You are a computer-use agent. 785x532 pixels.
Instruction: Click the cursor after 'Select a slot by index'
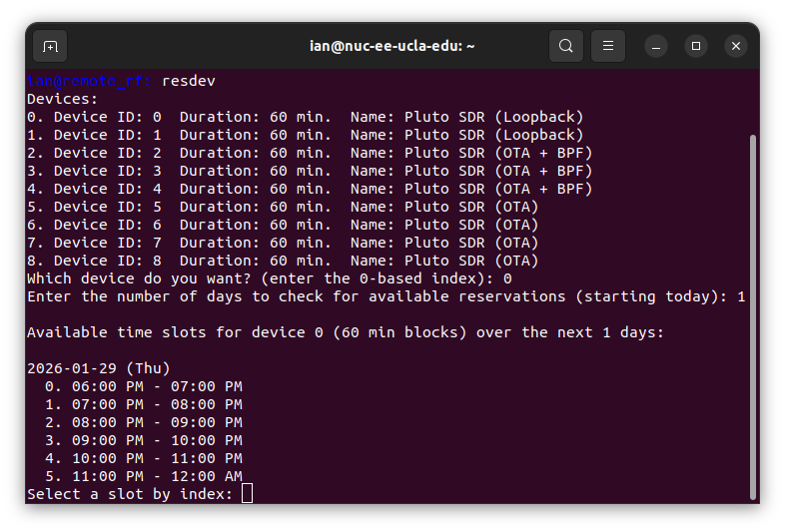248,494
